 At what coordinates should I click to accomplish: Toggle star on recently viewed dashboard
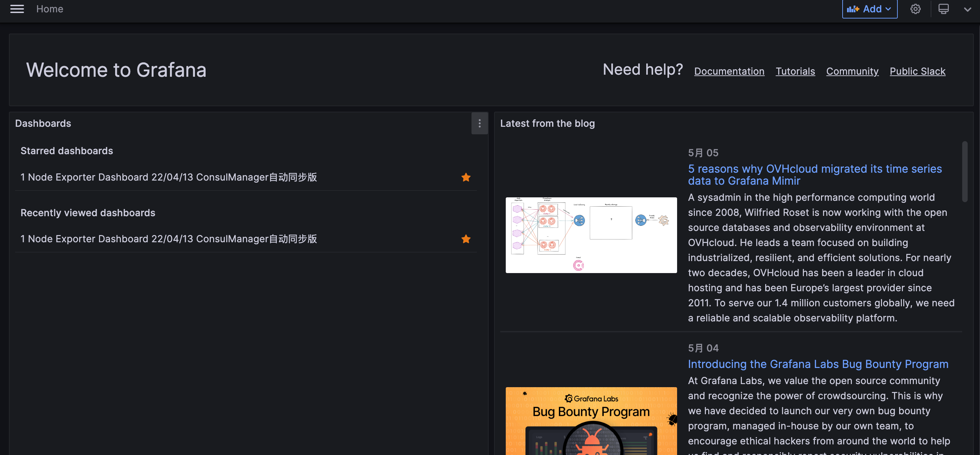[466, 239]
